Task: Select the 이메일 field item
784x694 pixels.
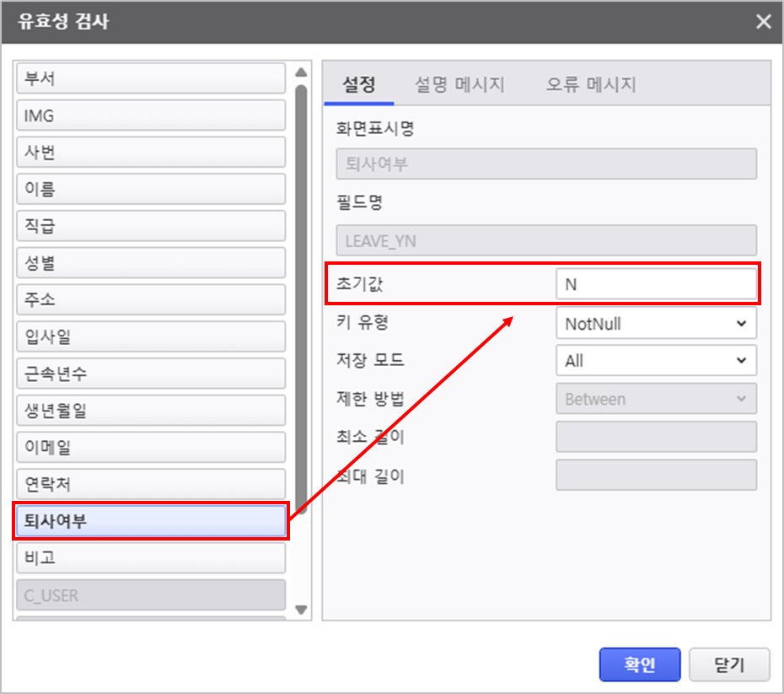Action: pos(151,448)
